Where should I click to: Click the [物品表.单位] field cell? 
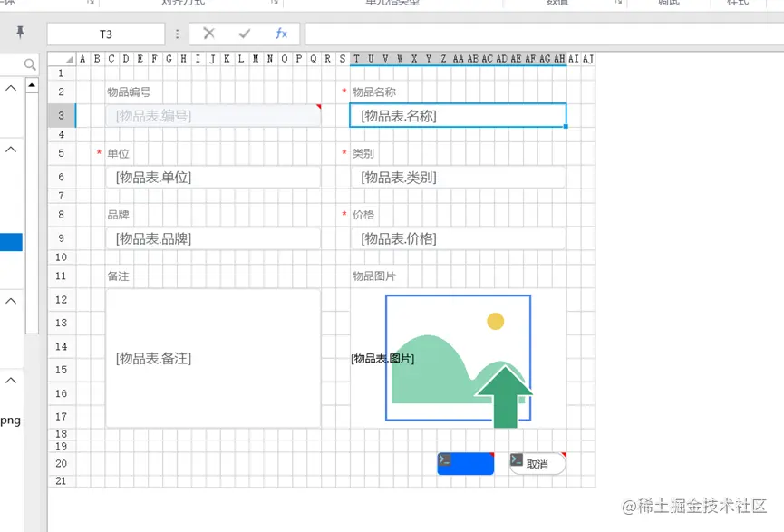(x=213, y=178)
